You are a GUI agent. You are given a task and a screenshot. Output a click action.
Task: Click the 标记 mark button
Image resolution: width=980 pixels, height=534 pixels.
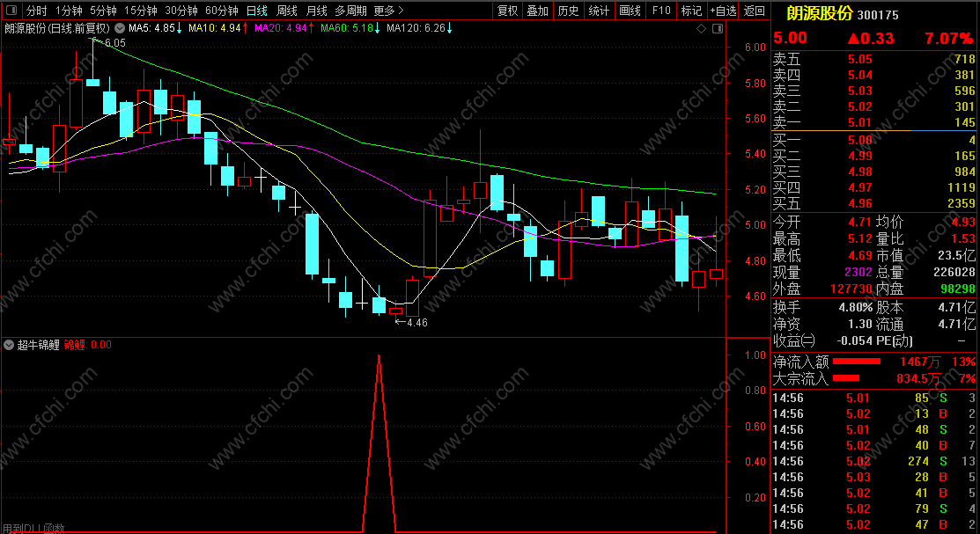pos(691,11)
